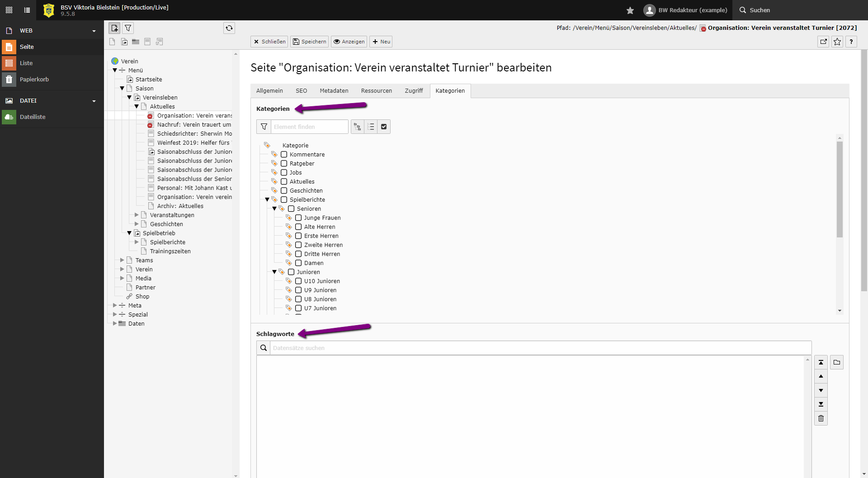Click the help question mark button
This screenshot has height=478, width=868.
pos(851,42)
